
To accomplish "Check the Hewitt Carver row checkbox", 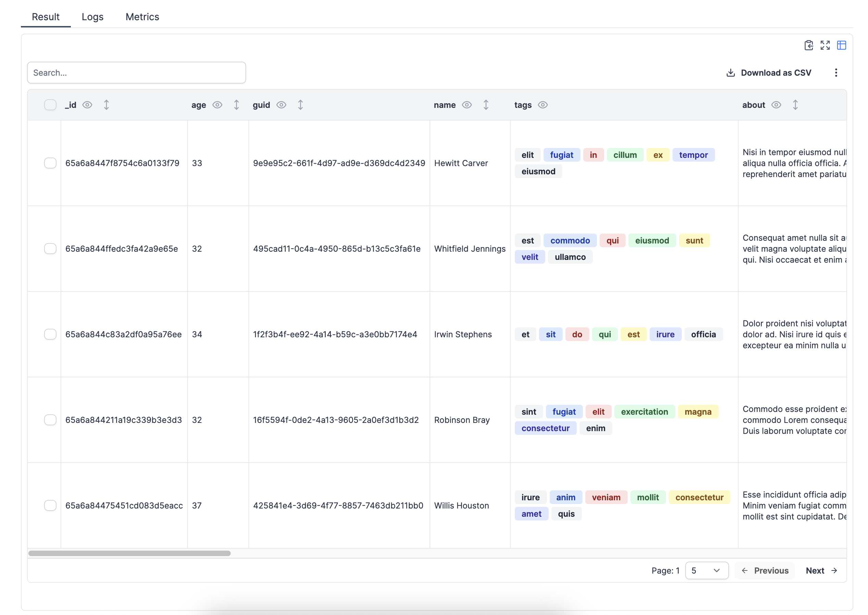I will 50,163.
